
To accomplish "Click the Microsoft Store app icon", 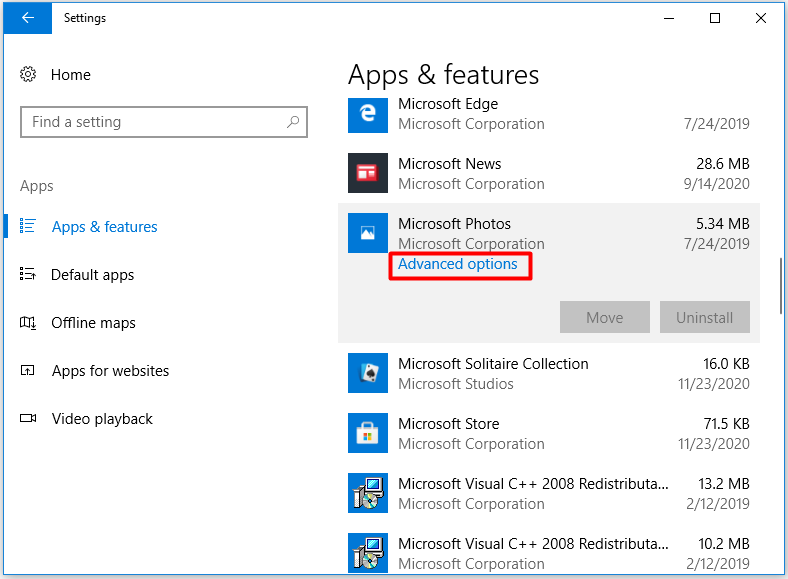I will click(368, 433).
